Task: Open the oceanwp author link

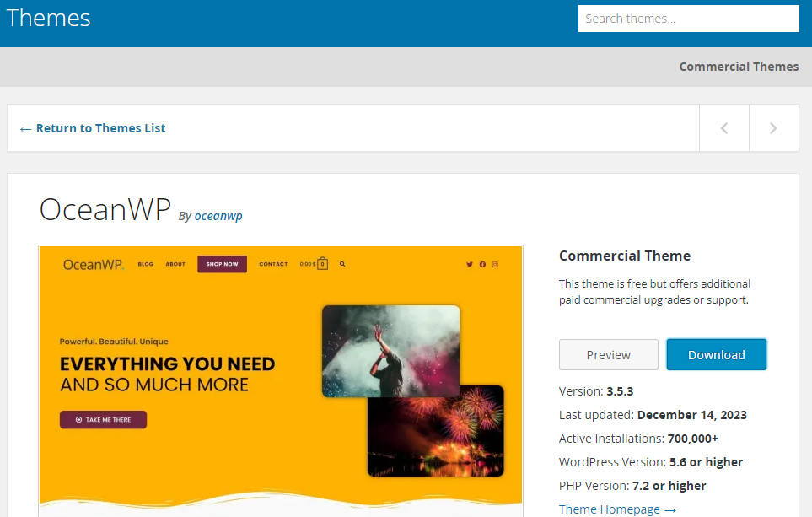Action: click(x=218, y=216)
